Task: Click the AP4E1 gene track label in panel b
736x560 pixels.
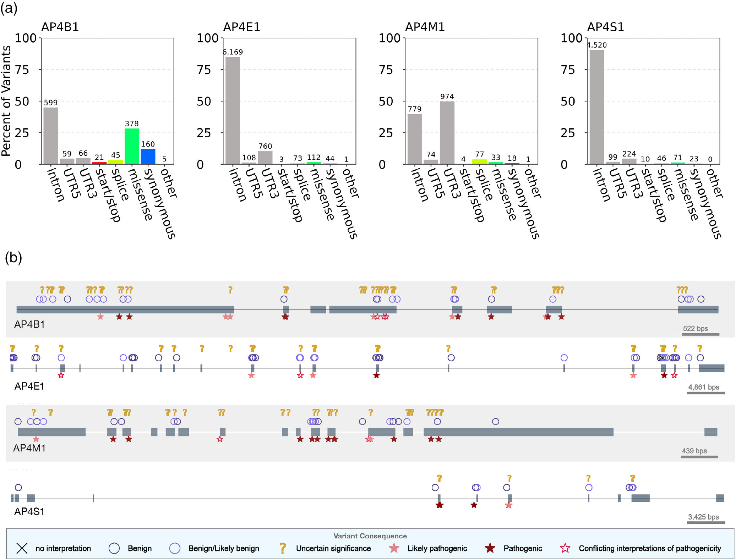Action: click(x=29, y=386)
